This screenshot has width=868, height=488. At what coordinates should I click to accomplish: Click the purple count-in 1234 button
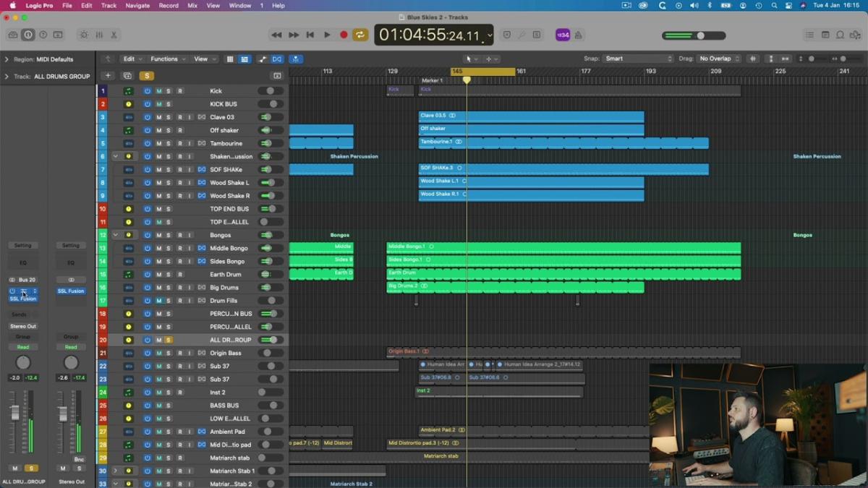[x=563, y=35]
